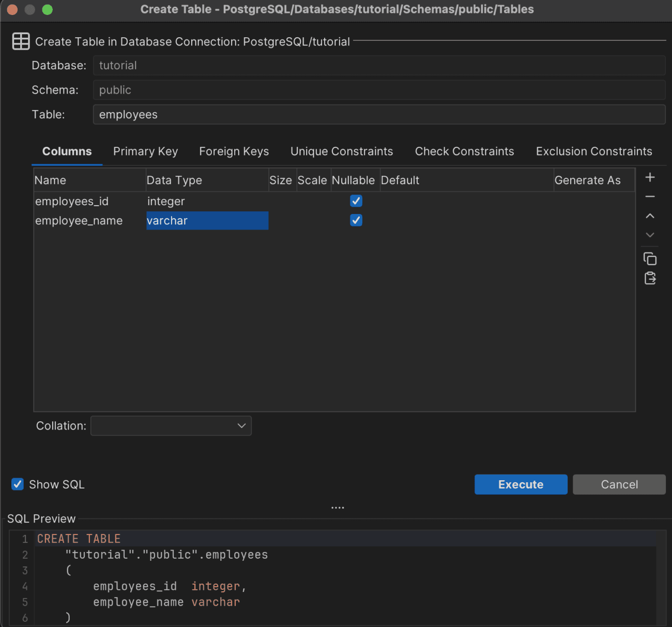
Task: Select the Check Constraints tab
Action: pos(464,151)
